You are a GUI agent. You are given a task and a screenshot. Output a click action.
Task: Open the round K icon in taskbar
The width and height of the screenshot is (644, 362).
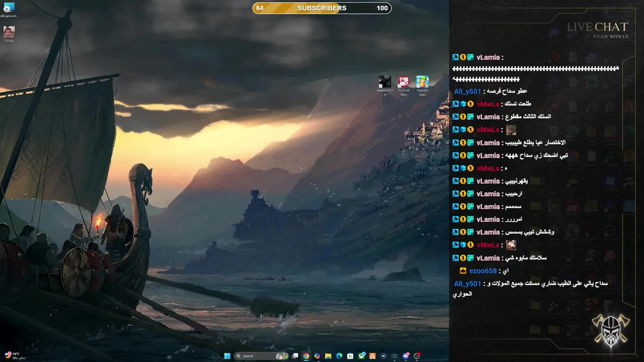(383, 356)
